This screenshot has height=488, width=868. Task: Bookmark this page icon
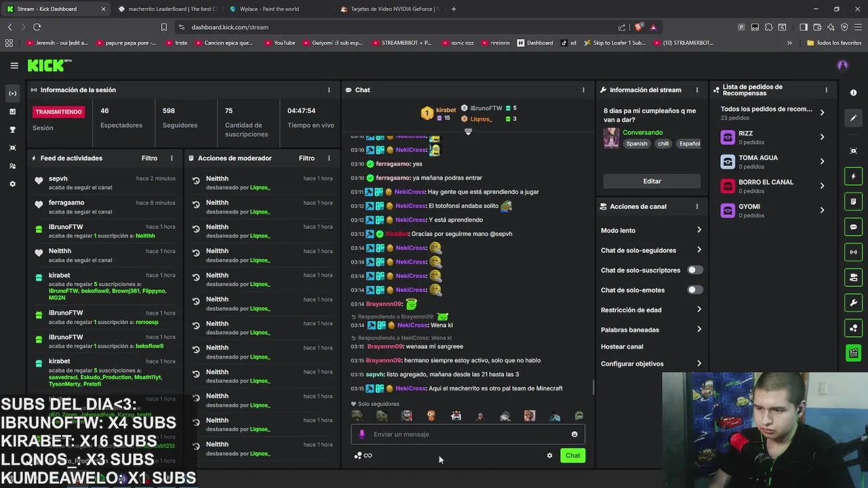[x=163, y=27]
